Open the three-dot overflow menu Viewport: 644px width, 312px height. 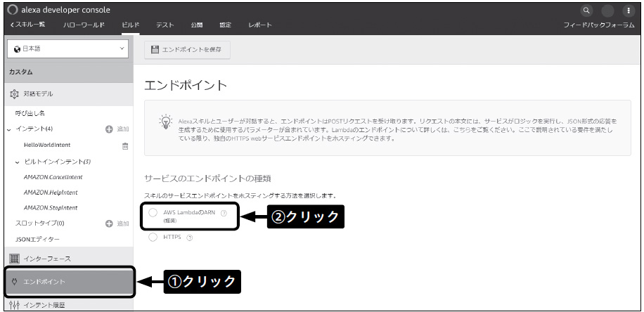tap(629, 11)
